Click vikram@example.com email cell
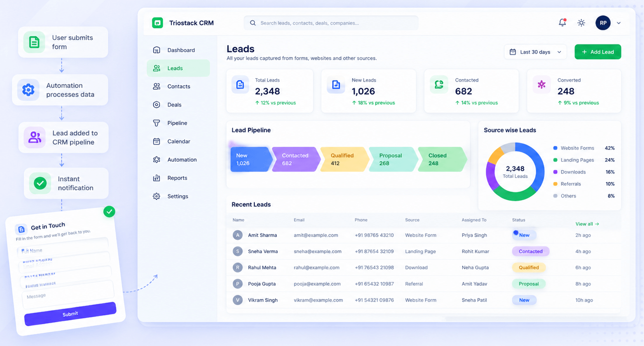 click(x=318, y=300)
